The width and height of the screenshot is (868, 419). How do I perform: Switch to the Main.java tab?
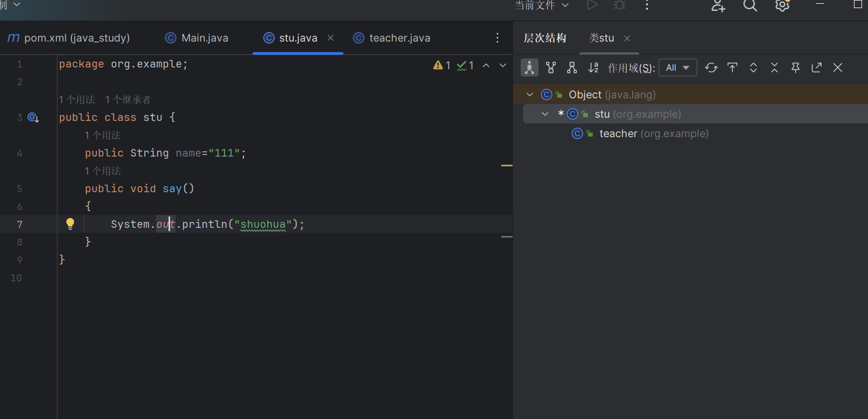197,38
